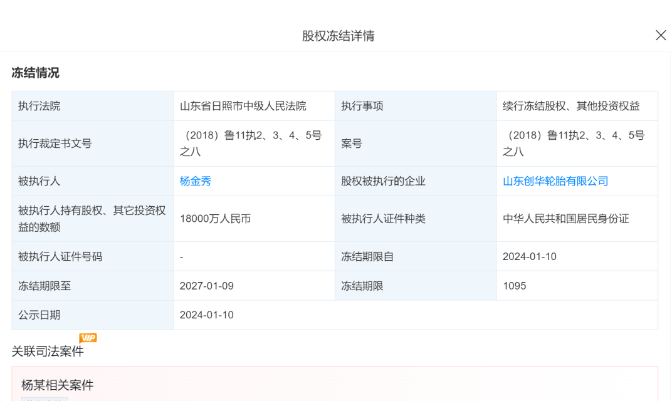
Task: Click the 股权冻结详情 dialog title
Action: [338, 35]
